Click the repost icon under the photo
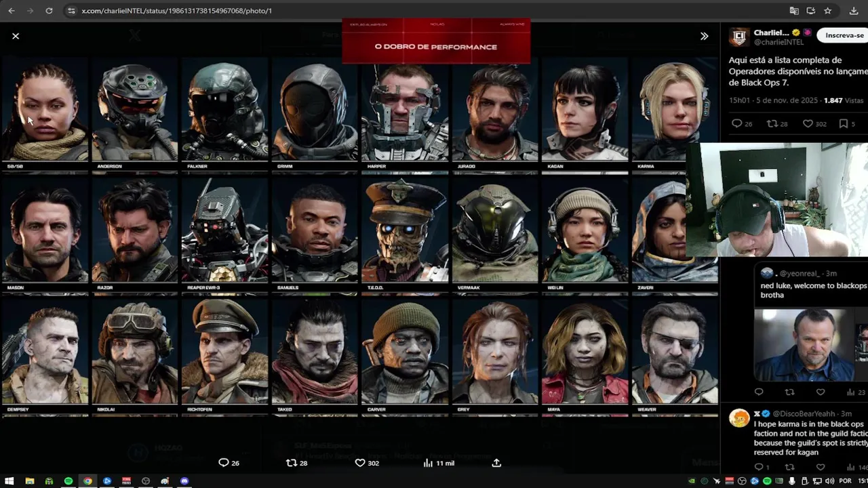 pos(292,463)
